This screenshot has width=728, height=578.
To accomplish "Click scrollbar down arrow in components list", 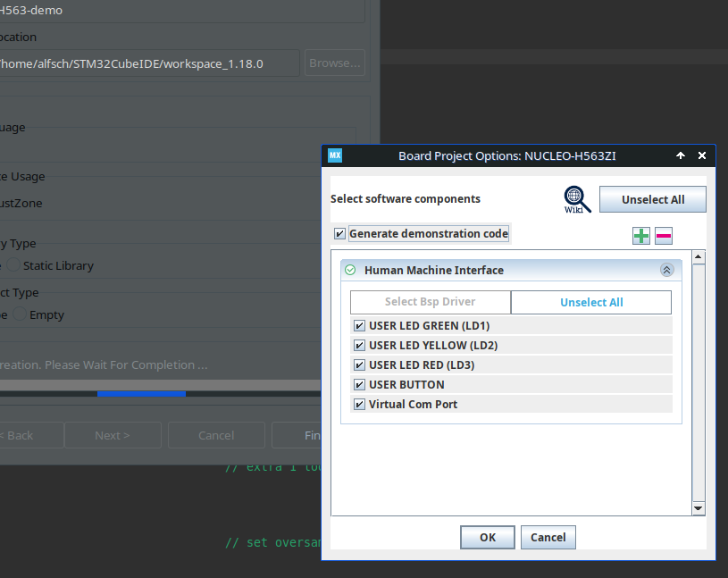I will [x=698, y=508].
